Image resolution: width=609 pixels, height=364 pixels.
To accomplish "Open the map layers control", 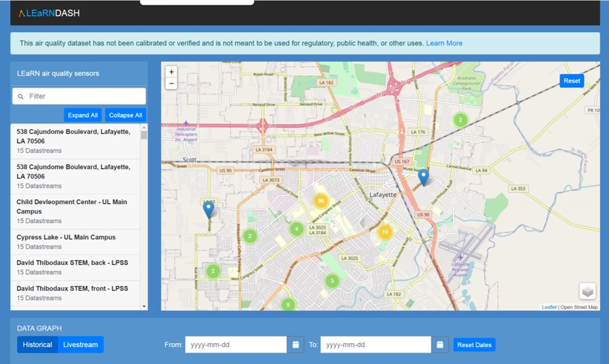I will click(587, 291).
